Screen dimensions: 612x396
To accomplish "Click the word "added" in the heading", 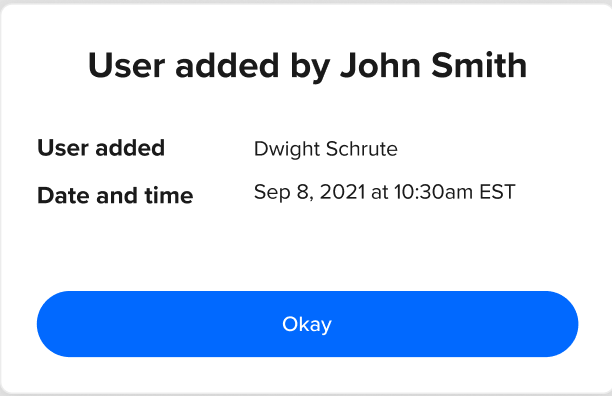I will tap(227, 66).
